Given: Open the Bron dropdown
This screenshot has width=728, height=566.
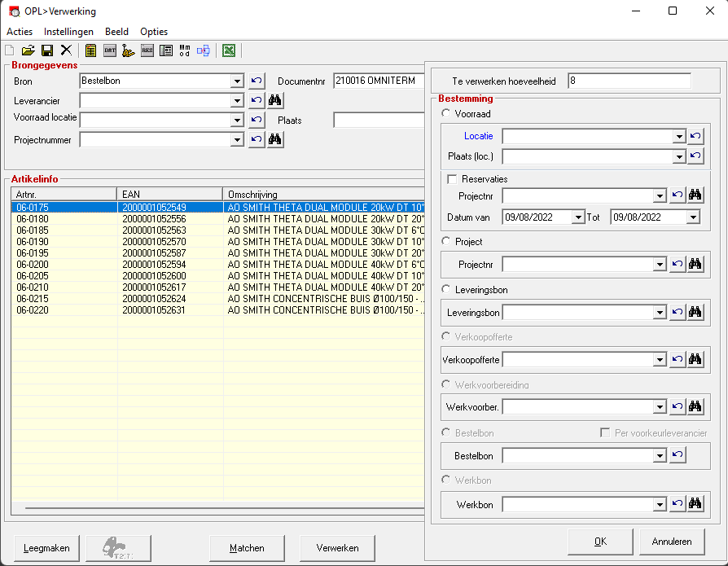Looking at the screenshot, I should [237, 81].
